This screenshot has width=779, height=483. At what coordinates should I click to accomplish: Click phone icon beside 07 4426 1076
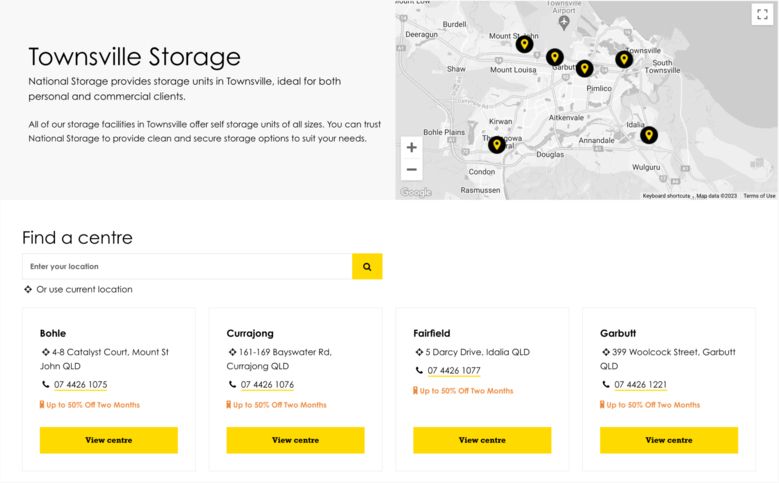click(x=232, y=384)
